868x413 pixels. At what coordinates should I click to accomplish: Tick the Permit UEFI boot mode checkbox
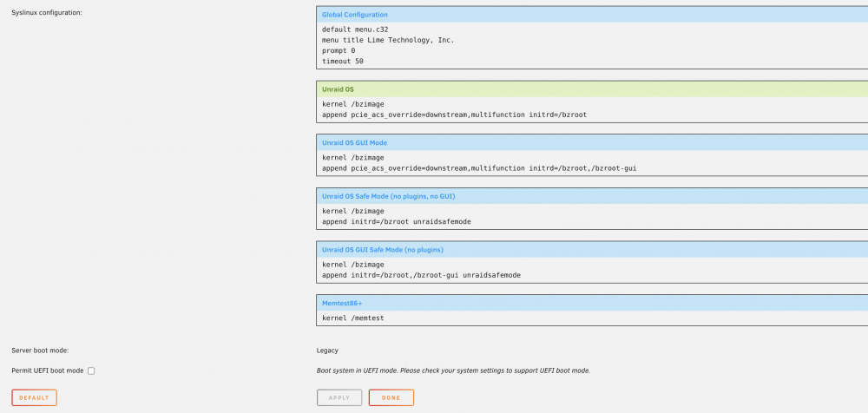pos(91,371)
